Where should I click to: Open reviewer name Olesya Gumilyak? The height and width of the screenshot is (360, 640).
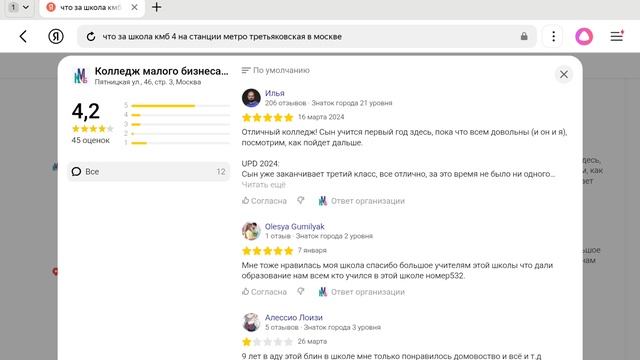point(295,227)
